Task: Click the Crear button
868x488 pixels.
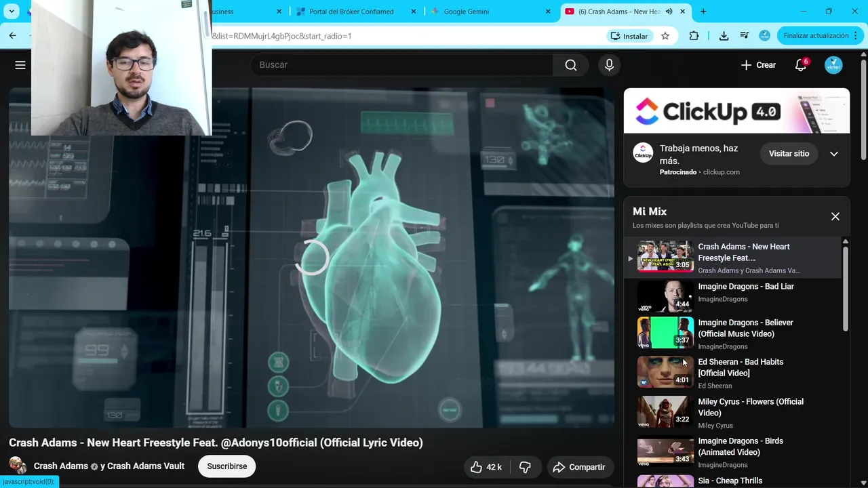Action: [758, 65]
